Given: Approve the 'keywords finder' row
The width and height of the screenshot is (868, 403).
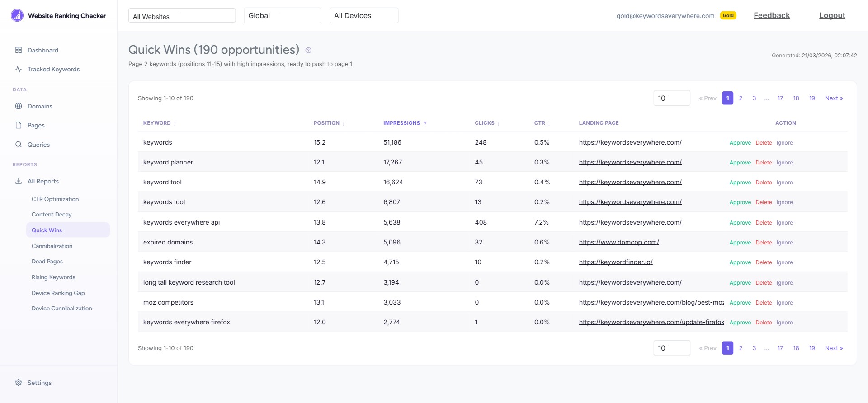Looking at the screenshot, I should pos(740,262).
